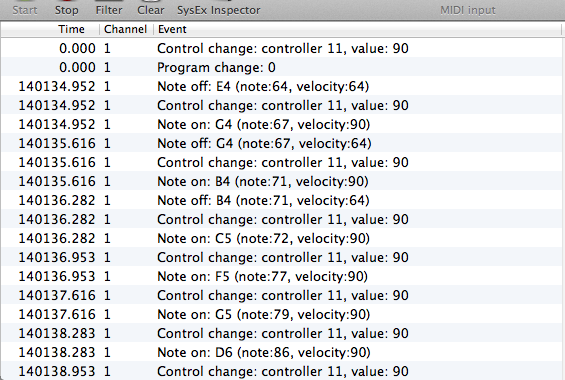The image size is (565, 380).
Task: Click the dimmed Start toolbar button
Action: (25, 10)
